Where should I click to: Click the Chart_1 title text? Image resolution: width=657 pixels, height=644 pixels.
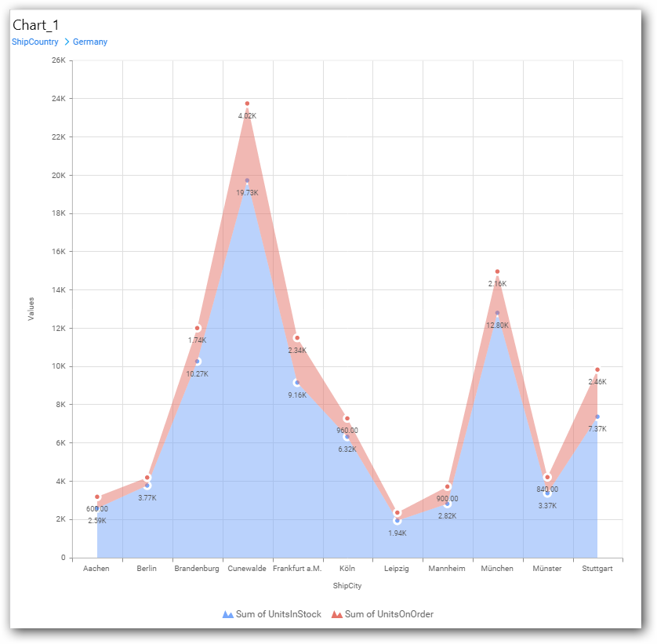pos(35,25)
